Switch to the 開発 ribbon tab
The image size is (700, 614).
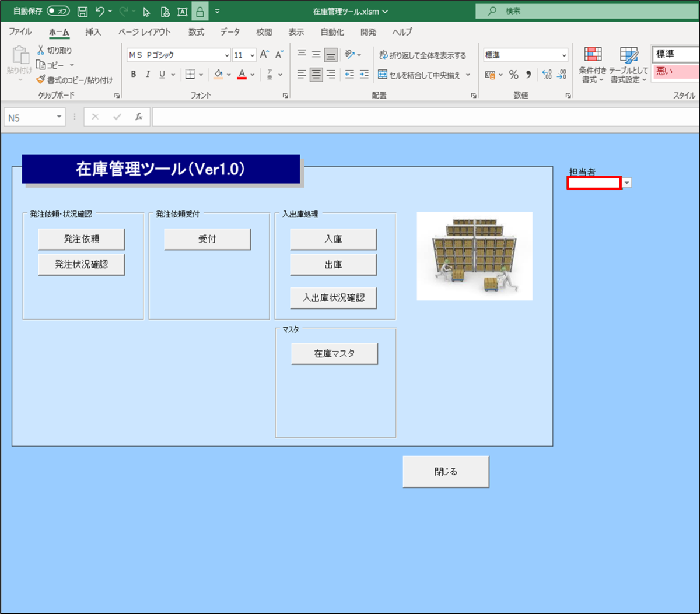pyautogui.click(x=368, y=32)
